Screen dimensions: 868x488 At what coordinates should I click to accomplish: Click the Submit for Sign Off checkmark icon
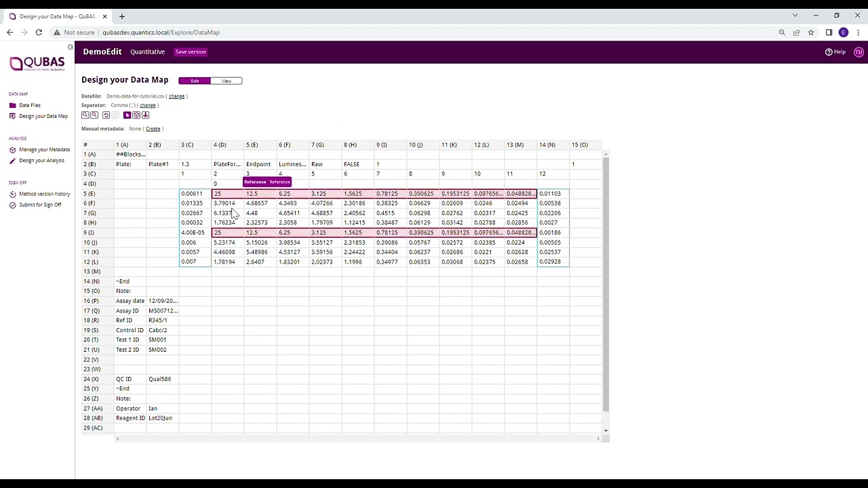[12, 205]
